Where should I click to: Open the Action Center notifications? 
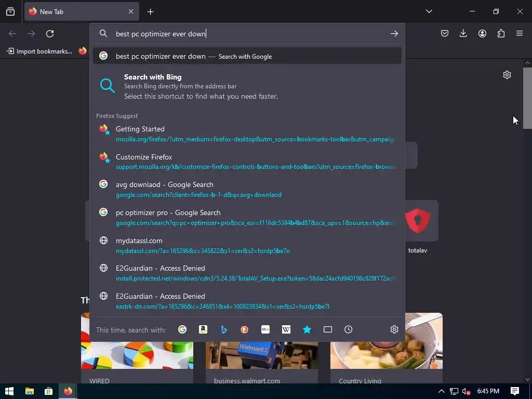pos(514,391)
